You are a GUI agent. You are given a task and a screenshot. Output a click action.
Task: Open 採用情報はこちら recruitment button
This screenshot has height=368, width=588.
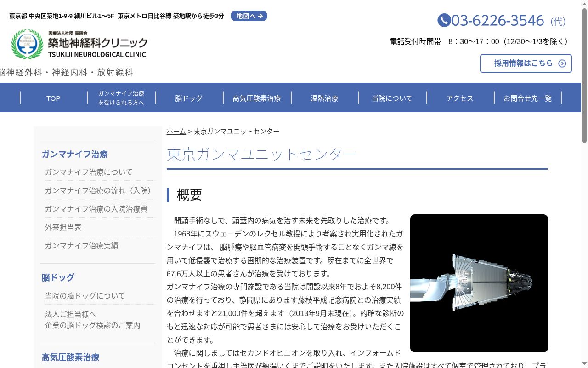tap(526, 63)
